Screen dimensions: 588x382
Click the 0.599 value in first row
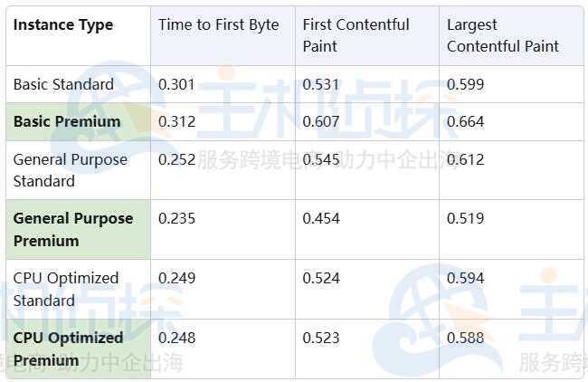[x=465, y=84]
